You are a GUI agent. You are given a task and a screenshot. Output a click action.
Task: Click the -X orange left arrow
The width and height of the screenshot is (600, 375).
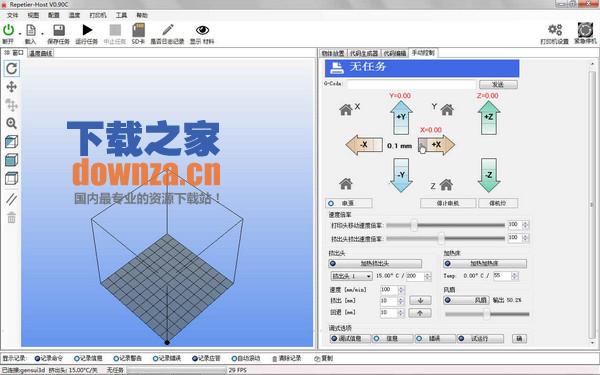(x=364, y=145)
